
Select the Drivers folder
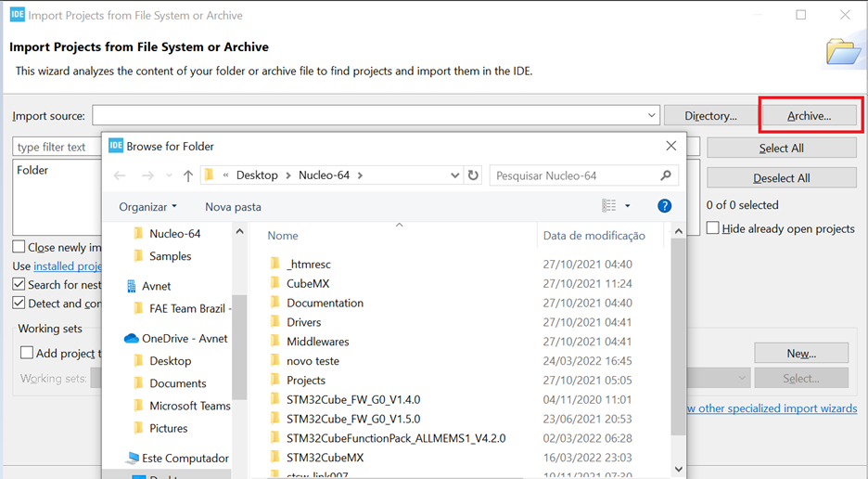tap(303, 322)
